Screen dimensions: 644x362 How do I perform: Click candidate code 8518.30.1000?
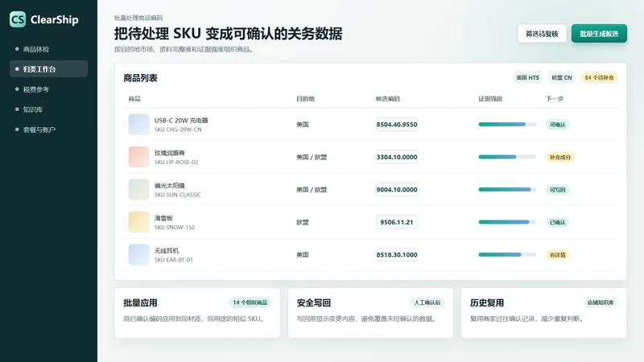(397, 254)
